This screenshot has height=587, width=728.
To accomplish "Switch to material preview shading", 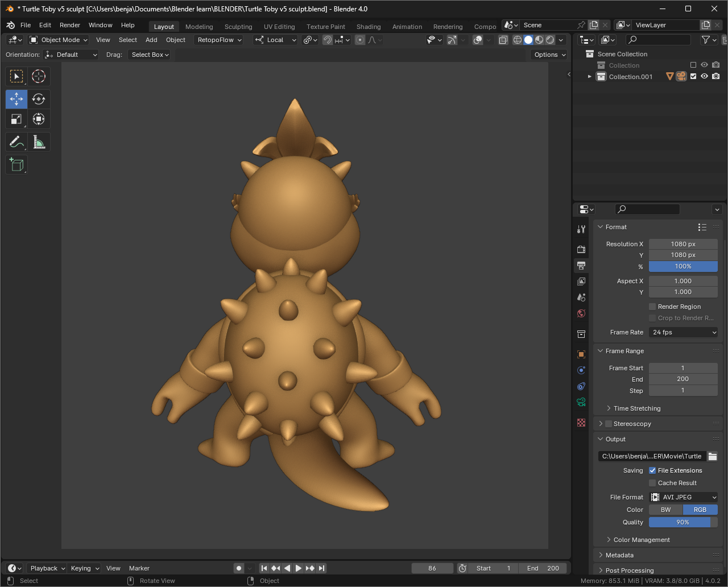I will [x=539, y=40].
